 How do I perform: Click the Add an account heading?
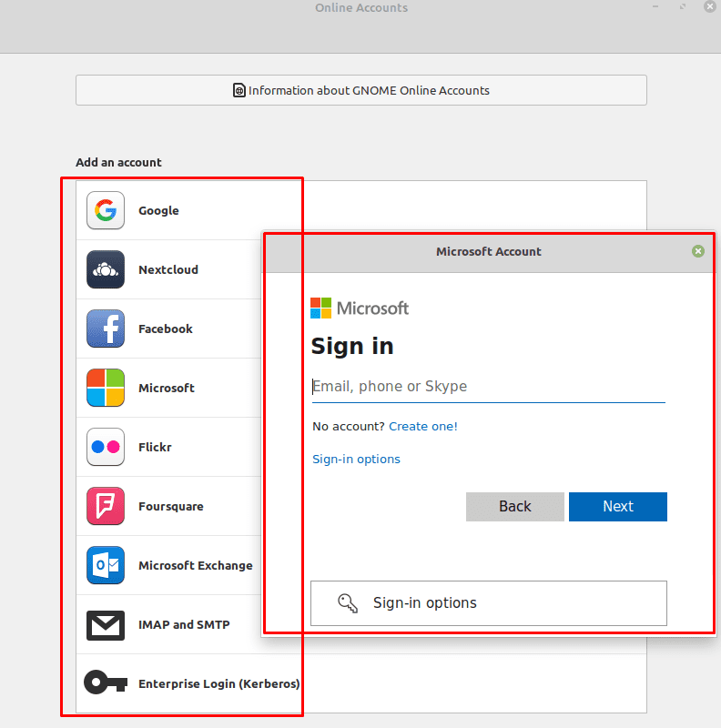pyautogui.click(x=118, y=163)
